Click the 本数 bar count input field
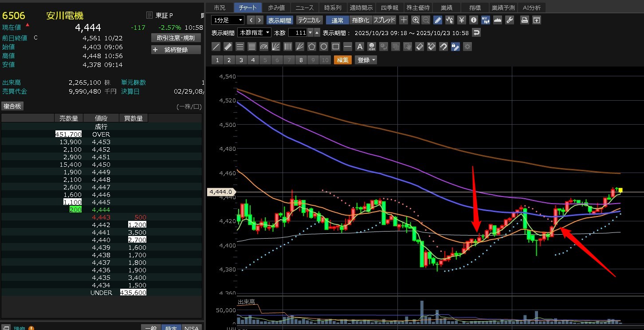644x330 pixels. click(x=297, y=33)
